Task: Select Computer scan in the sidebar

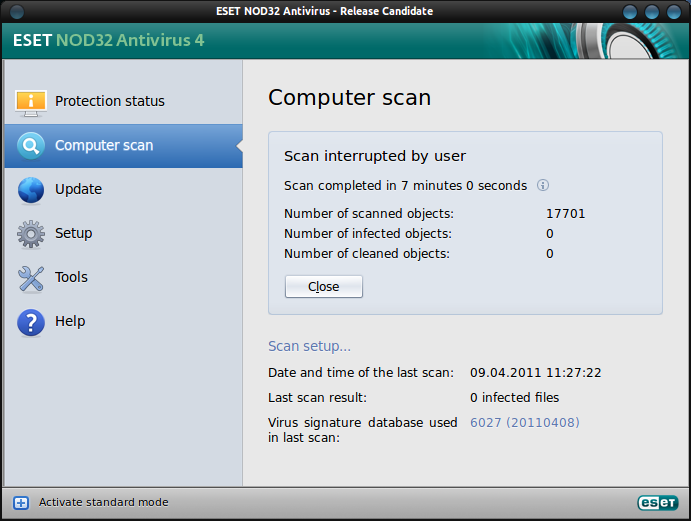Action: click(x=123, y=145)
